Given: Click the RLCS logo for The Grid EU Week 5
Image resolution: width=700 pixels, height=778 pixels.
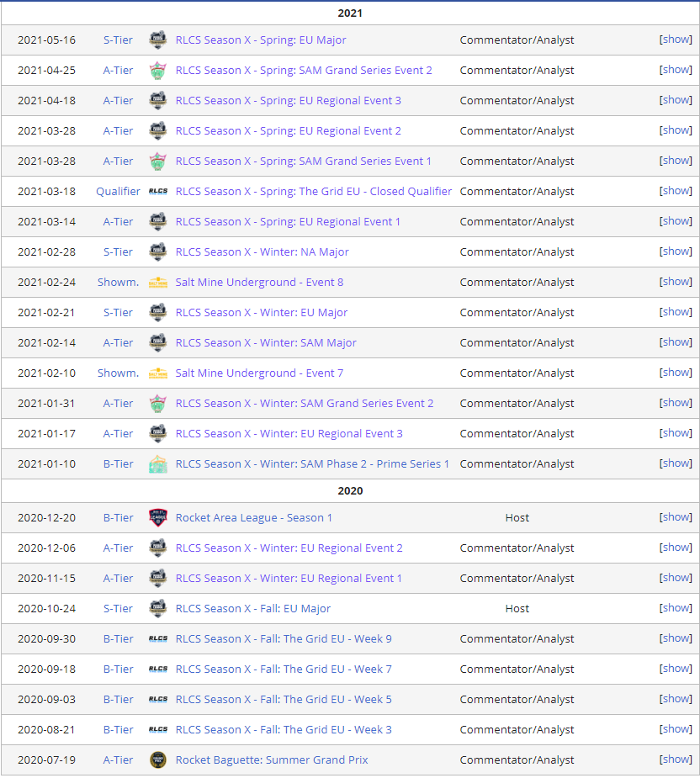Looking at the screenshot, I should tap(158, 700).
